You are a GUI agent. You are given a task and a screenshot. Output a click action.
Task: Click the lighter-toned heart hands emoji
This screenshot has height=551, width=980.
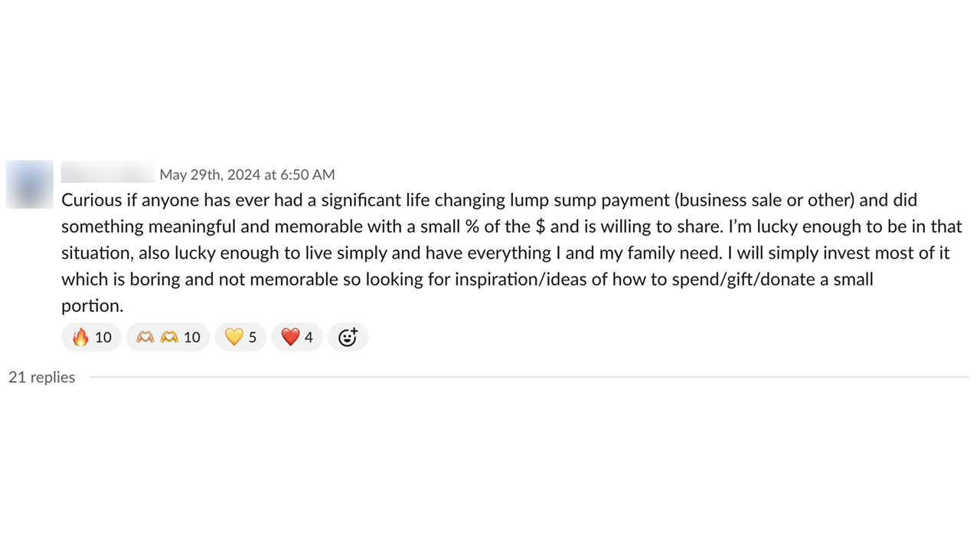(x=145, y=337)
